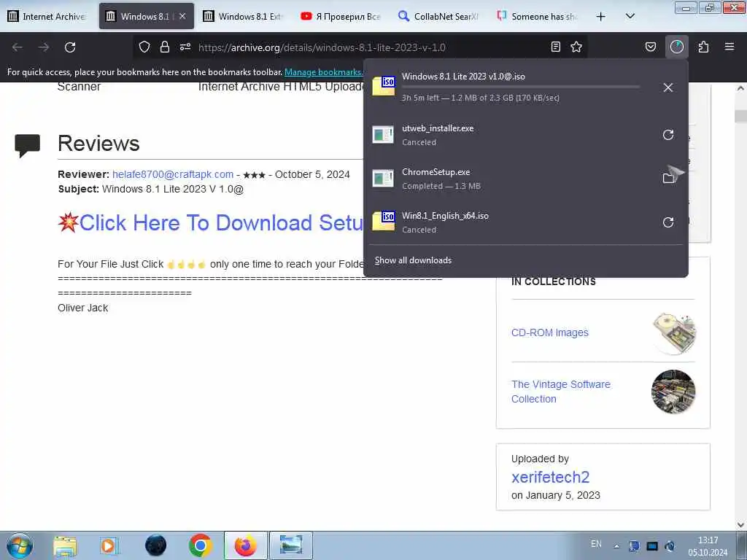The width and height of the screenshot is (747, 560).
Task: Toggle Reader View icon
Action: tap(555, 47)
